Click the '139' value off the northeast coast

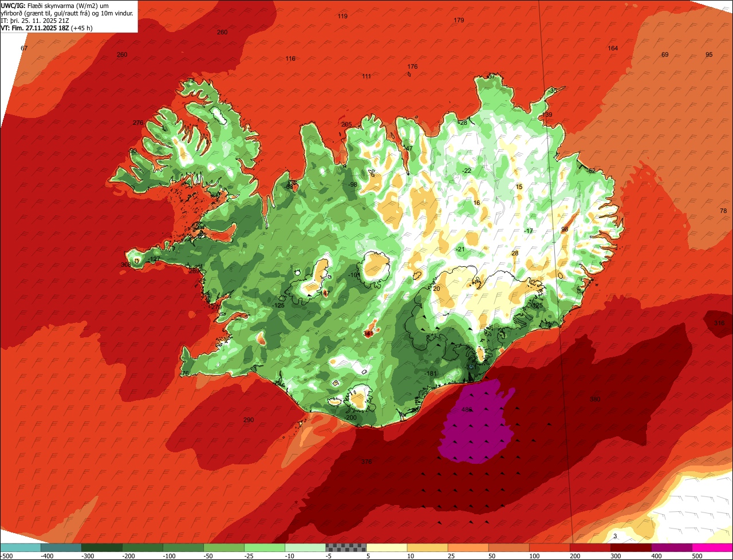pos(547,115)
